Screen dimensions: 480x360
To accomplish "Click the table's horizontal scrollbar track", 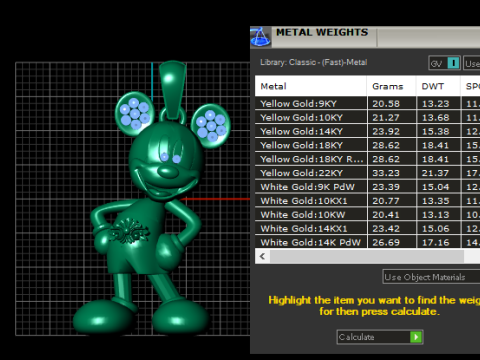I will [x=367, y=256].
